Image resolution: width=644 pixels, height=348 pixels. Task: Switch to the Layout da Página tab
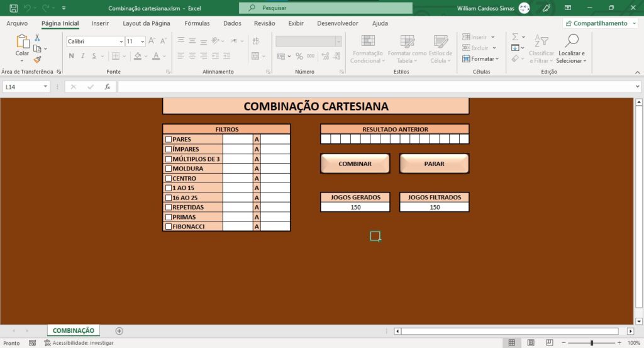click(146, 23)
